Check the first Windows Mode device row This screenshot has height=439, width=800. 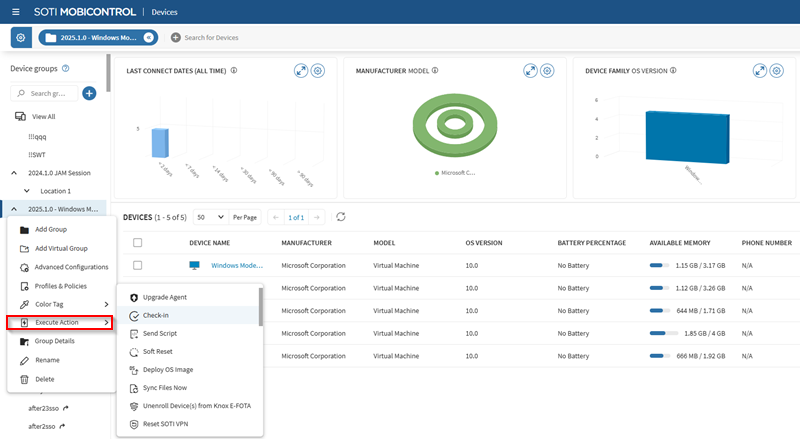pos(137,265)
